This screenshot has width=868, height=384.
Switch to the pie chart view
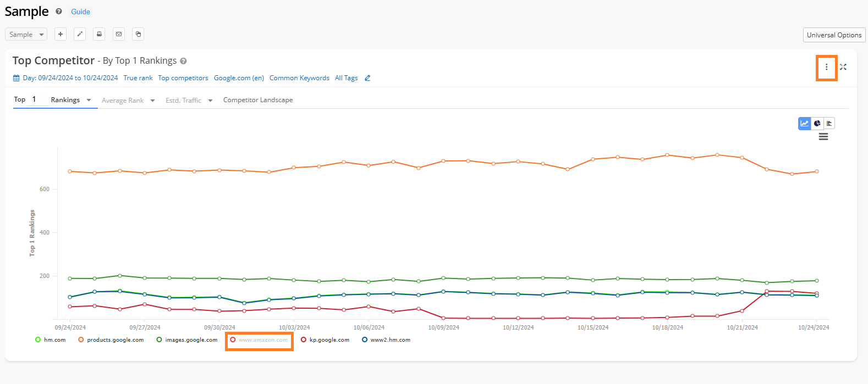point(817,123)
